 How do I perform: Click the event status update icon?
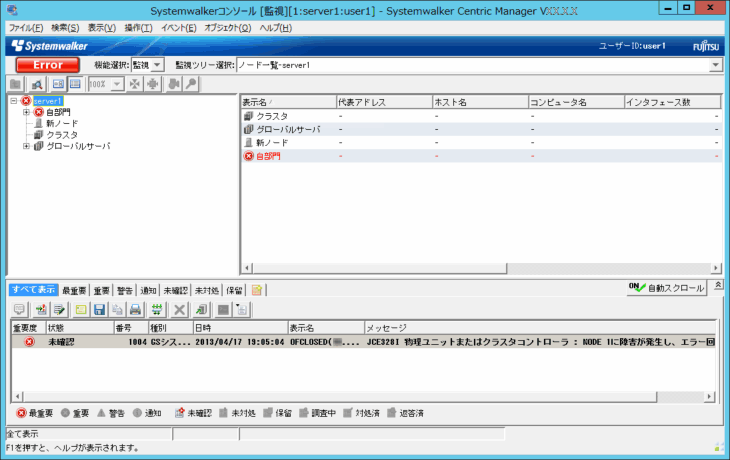[41, 310]
